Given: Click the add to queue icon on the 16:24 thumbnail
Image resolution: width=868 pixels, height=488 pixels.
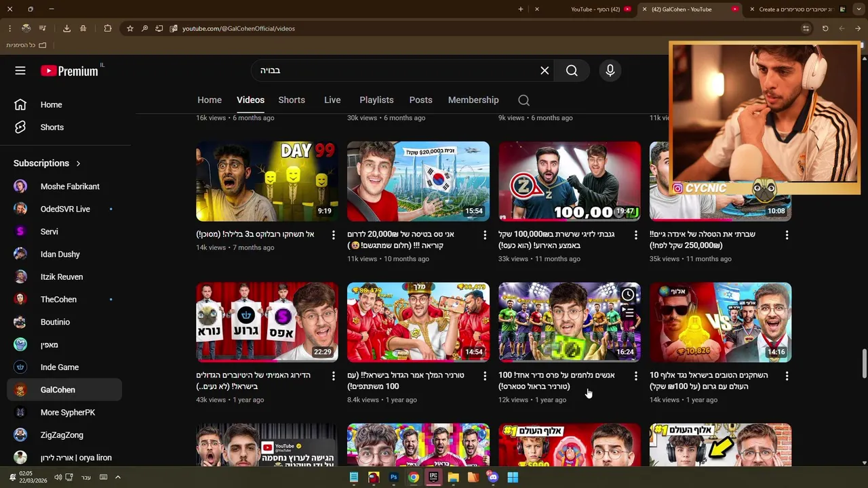Looking at the screenshot, I should click(x=628, y=312).
